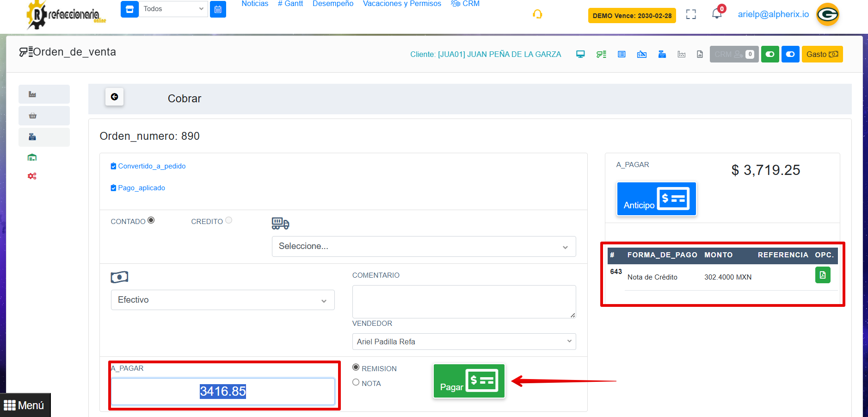Click the green barcode scanner header icon
Image resolution: width=868 pixels, height=417 pixels.
pos(601,54)
